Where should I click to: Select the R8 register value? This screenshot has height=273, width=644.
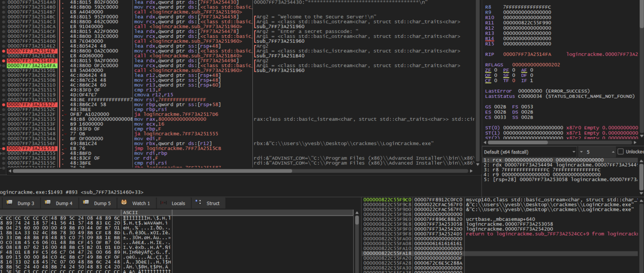pyautogui.click(x=527, y=7)
